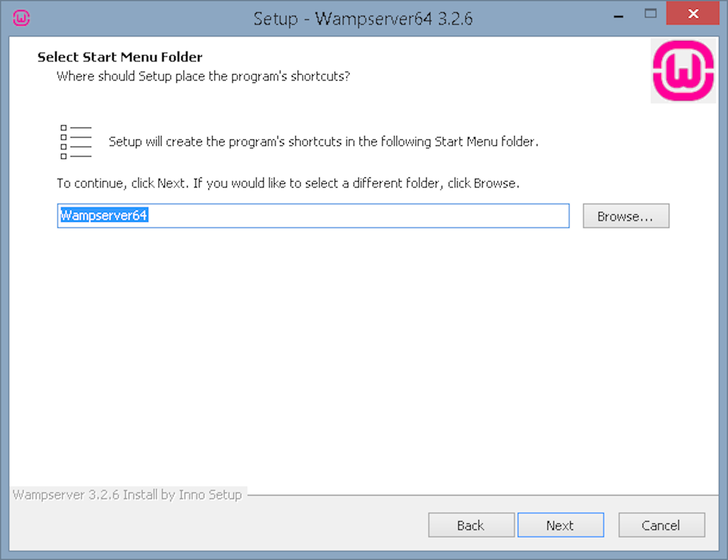Maximize the Setup window
Image resolution: width=728 pixels, height=560 pixels.
click(651, 14)
